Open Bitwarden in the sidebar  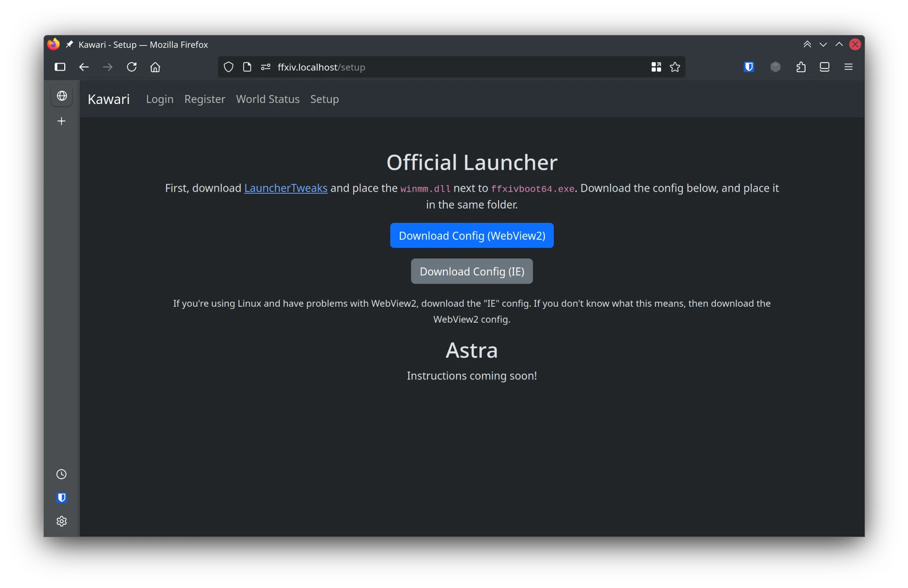point(62,498)
